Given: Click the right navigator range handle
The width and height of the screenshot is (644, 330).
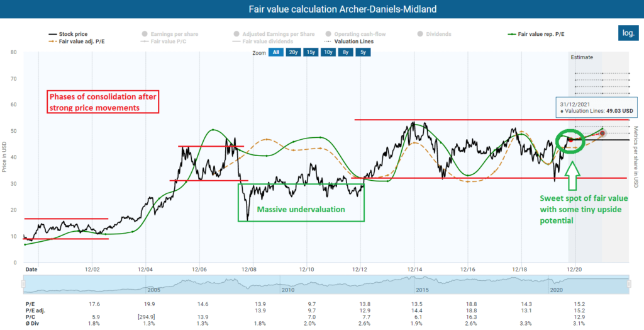Looking at the screenshot, I should (629, 284).
